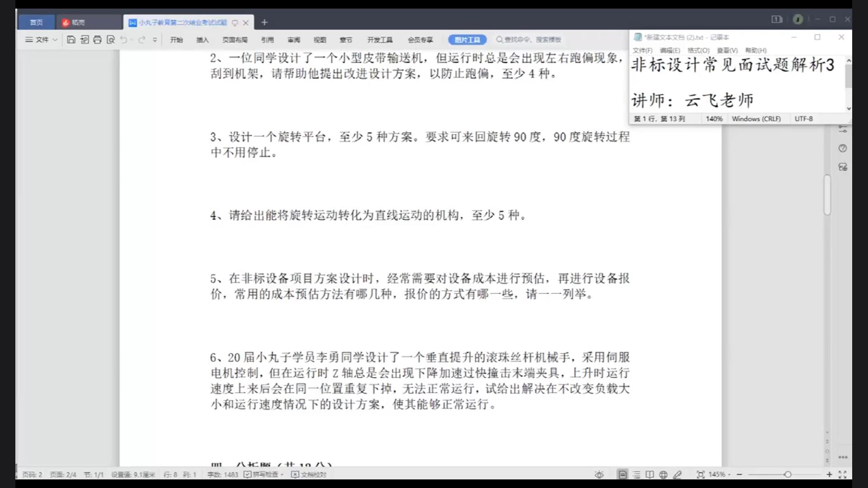Select the 图片工具 highlighted tab

[x=467, y=40]
